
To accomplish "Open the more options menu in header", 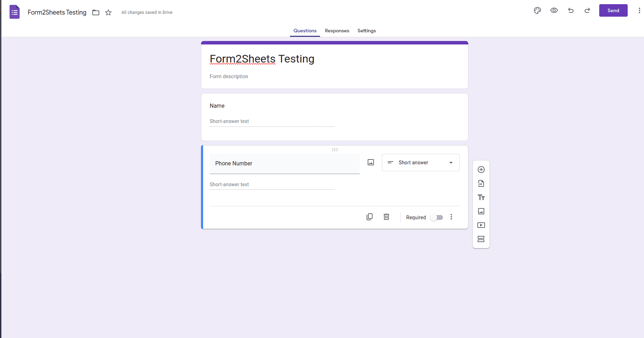I will (639, 10).
